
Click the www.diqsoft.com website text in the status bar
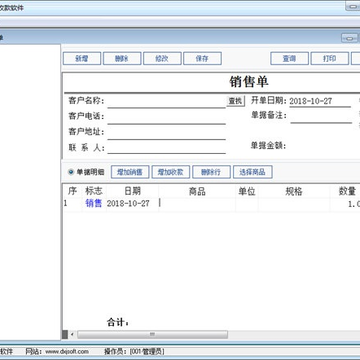67,351
